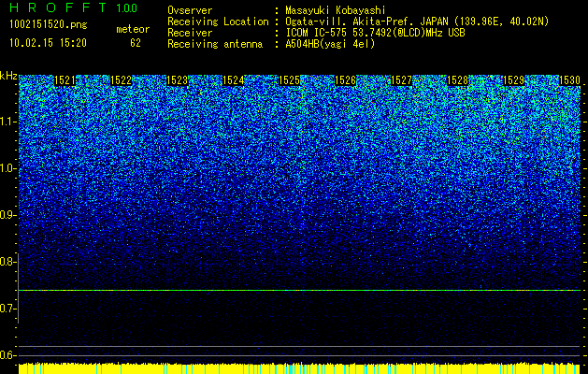Click the 1526 time marker label
The height and width of the screenshot is (374, 588).
tap(345, 80)
